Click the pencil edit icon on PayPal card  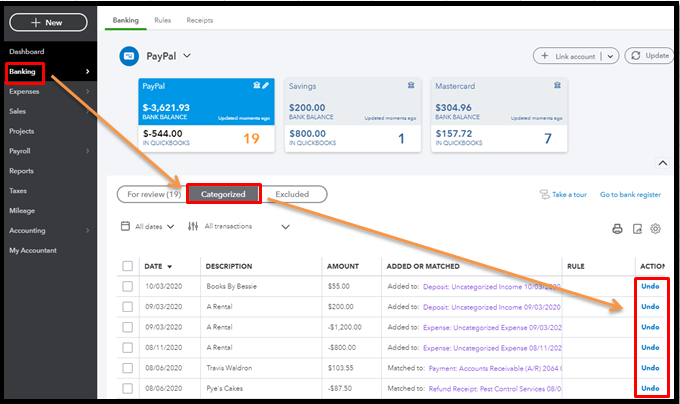click(265, 86)
